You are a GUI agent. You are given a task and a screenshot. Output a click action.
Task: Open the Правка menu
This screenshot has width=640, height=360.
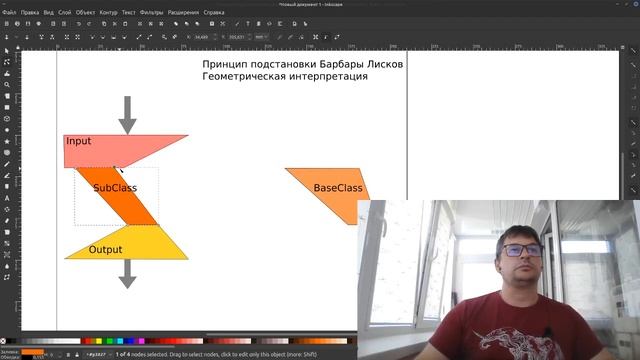pos(30,13)
